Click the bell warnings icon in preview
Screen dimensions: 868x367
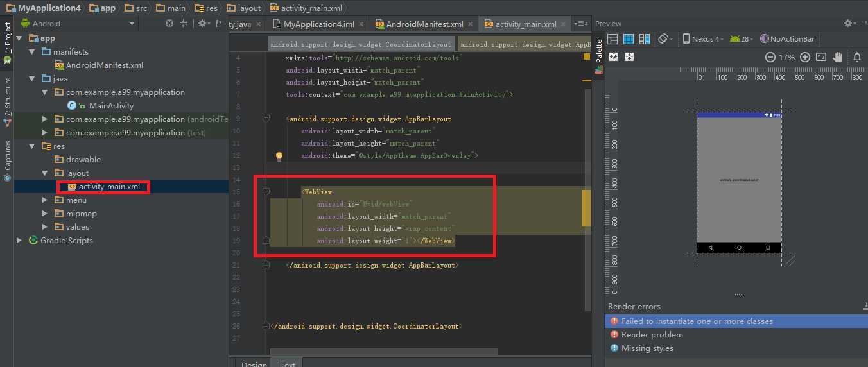click(x=856, y=57)
